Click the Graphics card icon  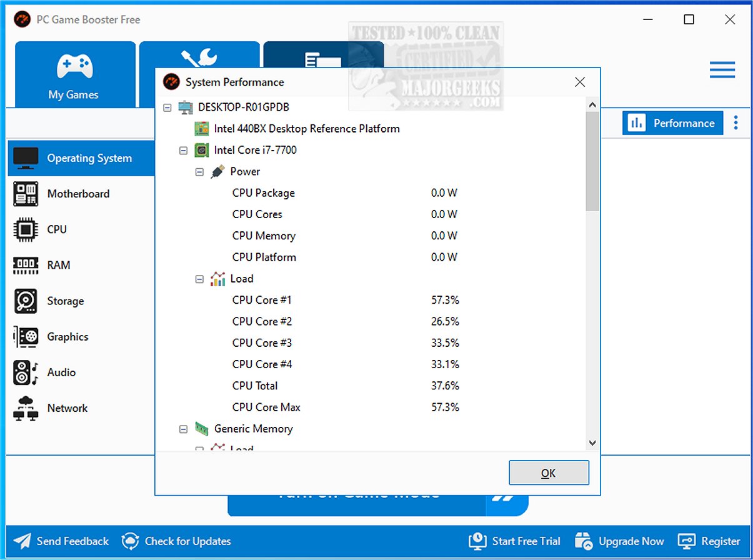coord(26,337)
